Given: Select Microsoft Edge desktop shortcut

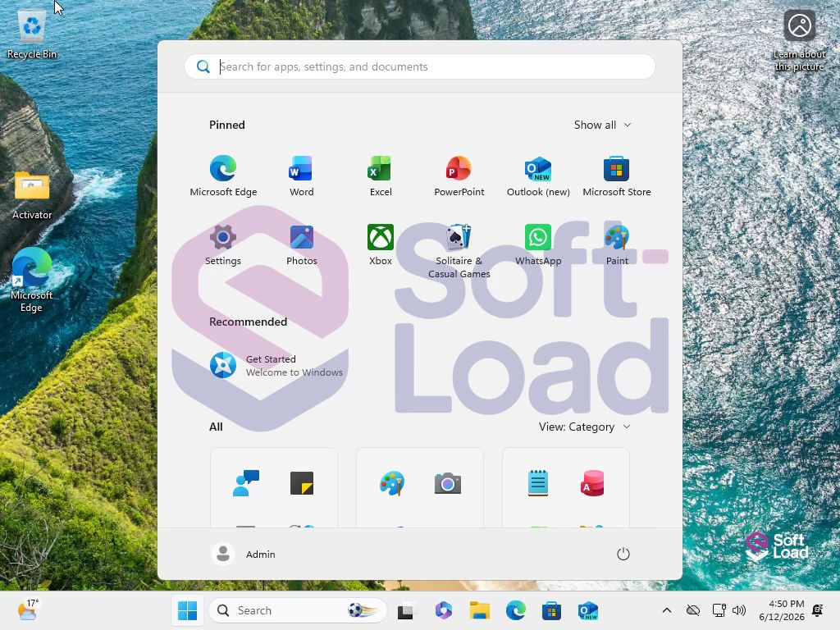Looking at the screenshot, I should (x=32, y=280).
